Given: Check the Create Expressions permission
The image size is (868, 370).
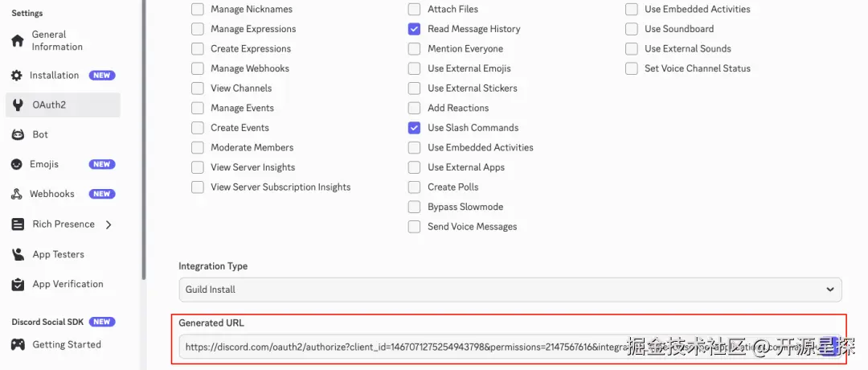Looking at the screenshot, I should point(198,49).
